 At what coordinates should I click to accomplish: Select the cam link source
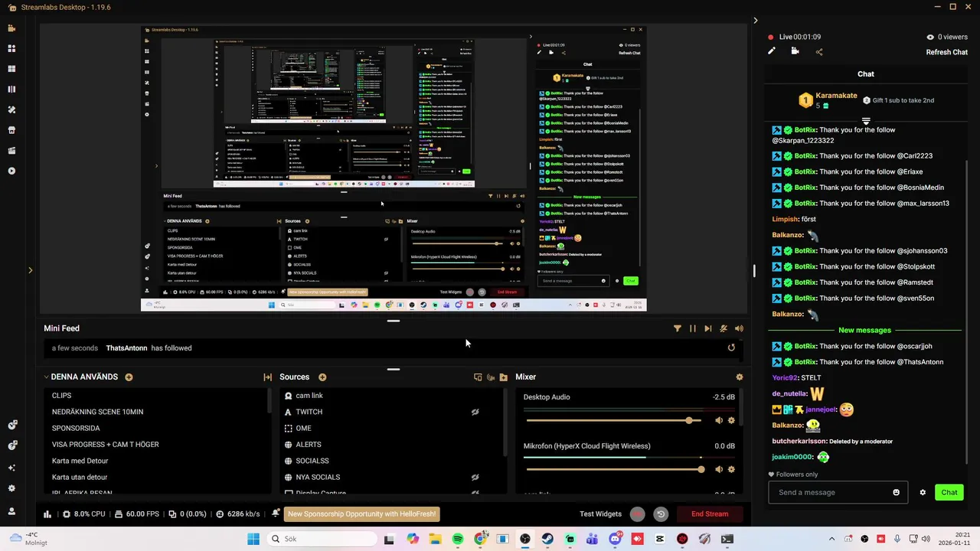(390, 396)
